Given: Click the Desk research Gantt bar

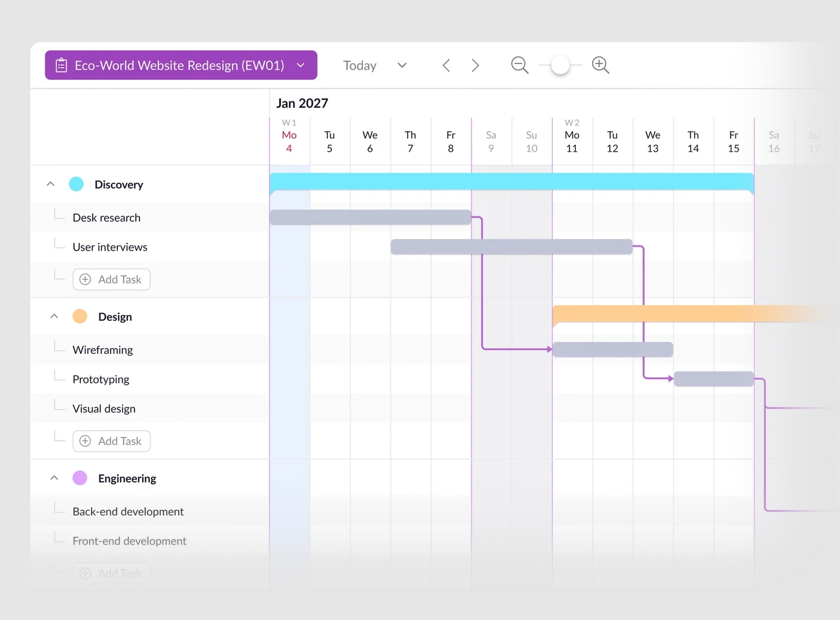Looking at the screenshot, I should [371, 217].
